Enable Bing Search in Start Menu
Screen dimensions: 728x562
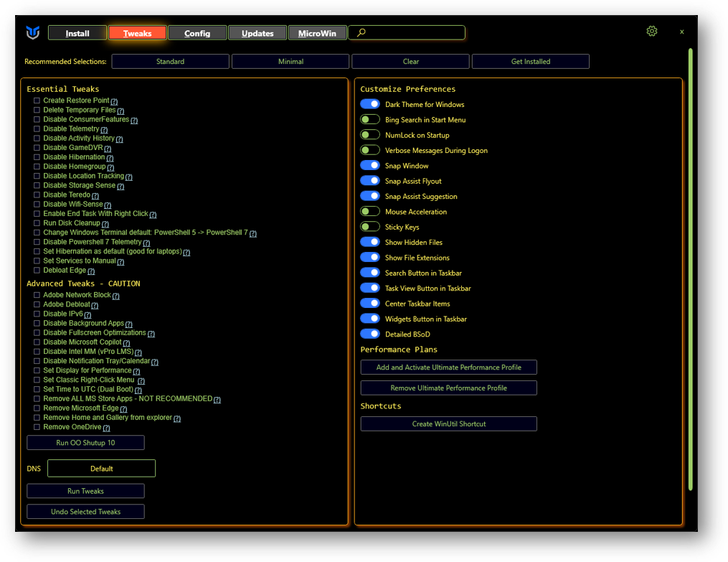coord(370,119)
